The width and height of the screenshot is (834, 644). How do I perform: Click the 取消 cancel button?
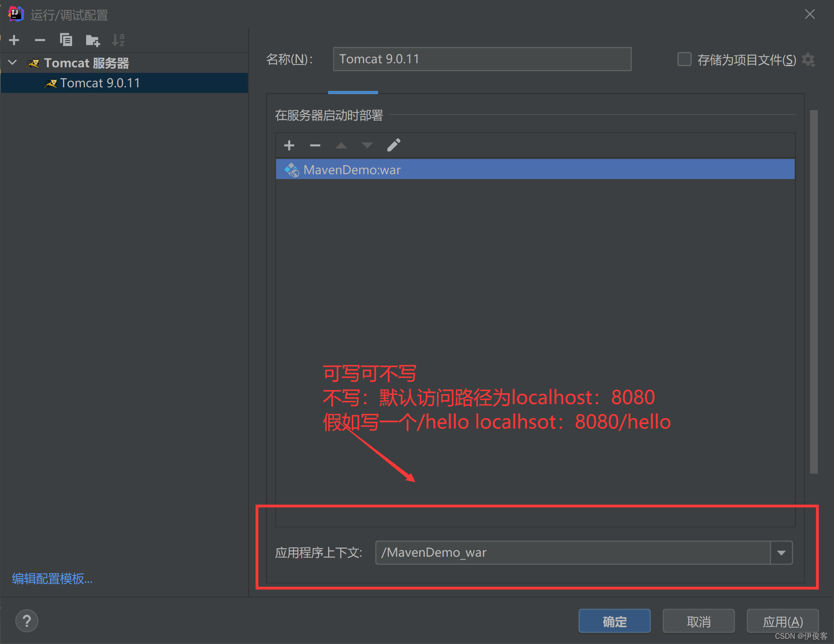tap(699, 621)
